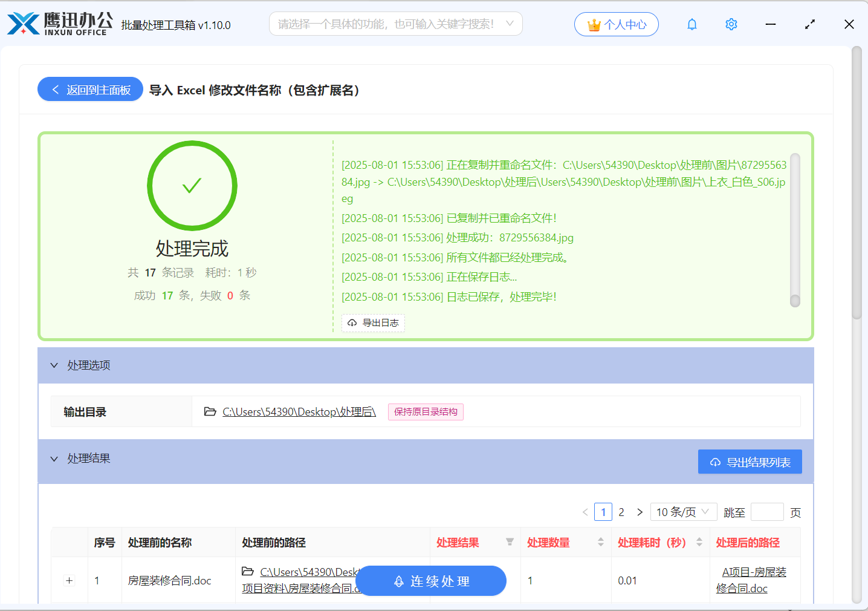The image size is (868, 611).
Task: Click the folder icon in row 1 path
Action: point(248,571)
